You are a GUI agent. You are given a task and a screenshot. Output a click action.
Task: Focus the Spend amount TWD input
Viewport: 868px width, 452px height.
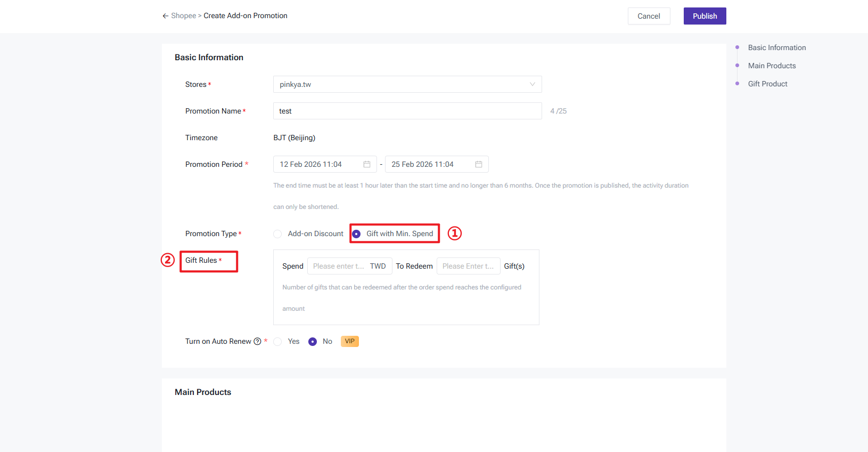pyautogui.click(x=339, y=266)
